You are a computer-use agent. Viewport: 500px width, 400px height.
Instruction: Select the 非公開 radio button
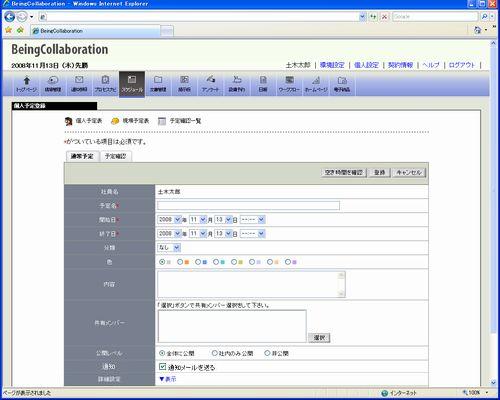pos(267,353)
